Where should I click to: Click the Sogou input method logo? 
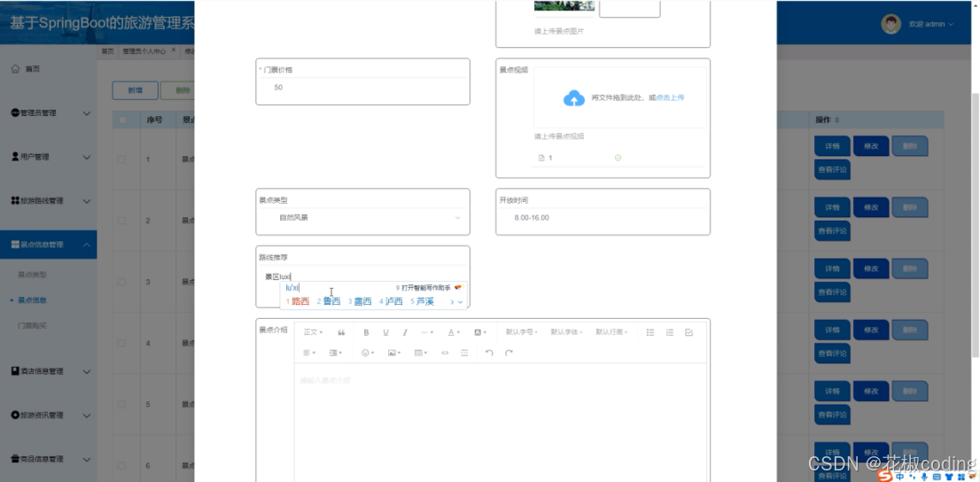883,477
